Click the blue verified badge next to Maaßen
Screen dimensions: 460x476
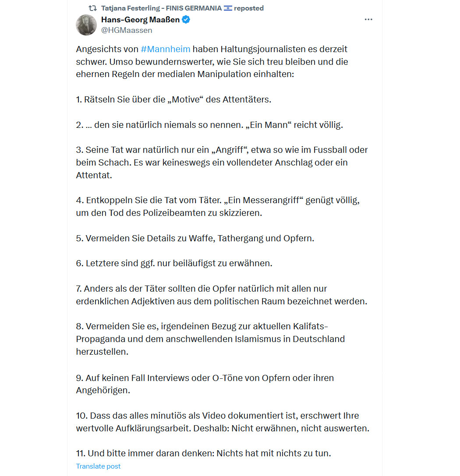(186, 20)
